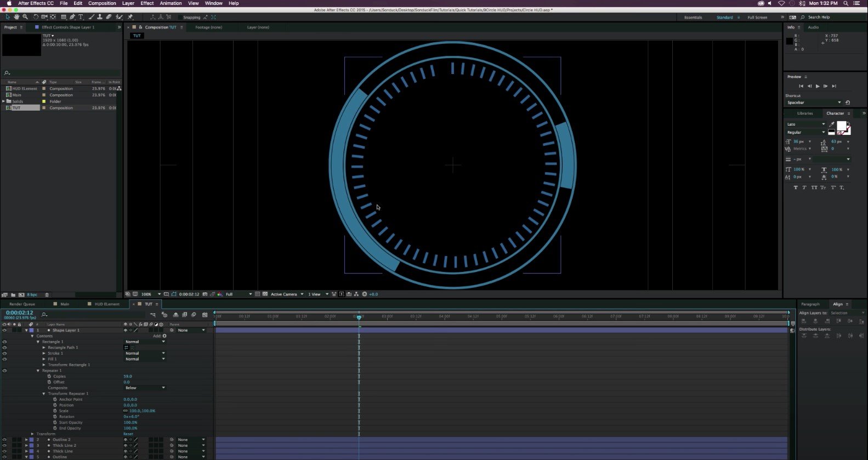Click the Rotation tool icon
The height and width of the screenshot is (460, 868).
pos(36,17)
